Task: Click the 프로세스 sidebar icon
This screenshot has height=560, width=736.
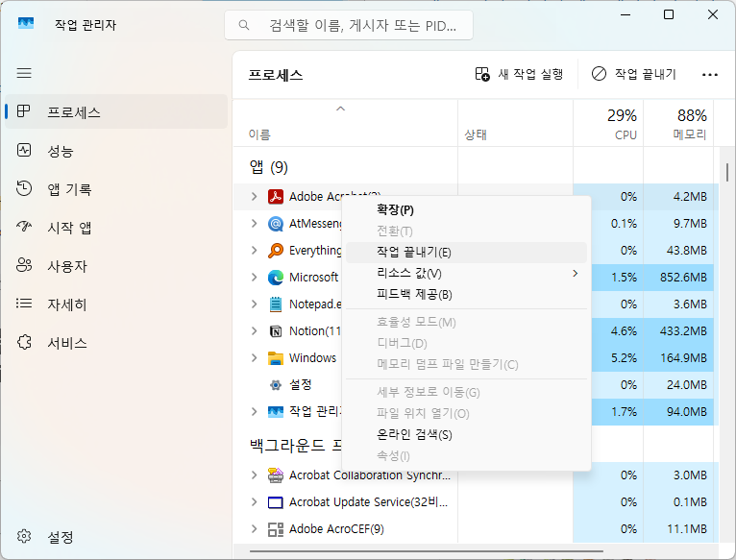Action: click(x=23, y=111)
